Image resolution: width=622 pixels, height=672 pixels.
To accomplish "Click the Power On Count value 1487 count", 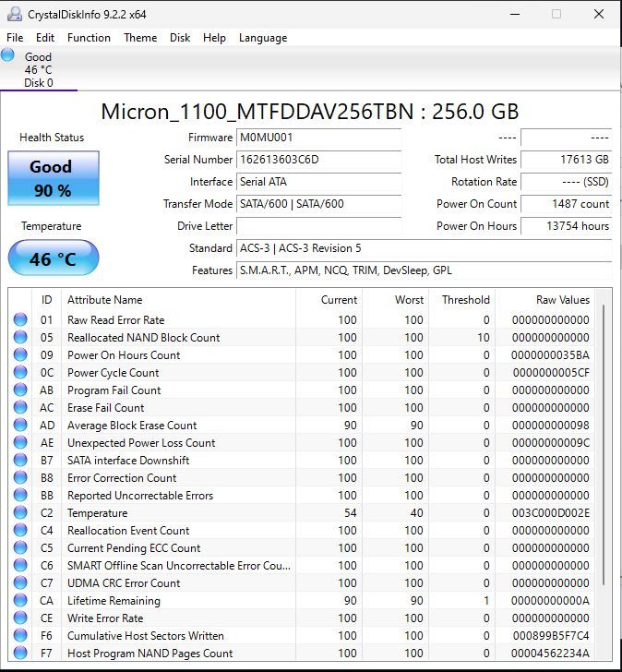I will 567,204.
